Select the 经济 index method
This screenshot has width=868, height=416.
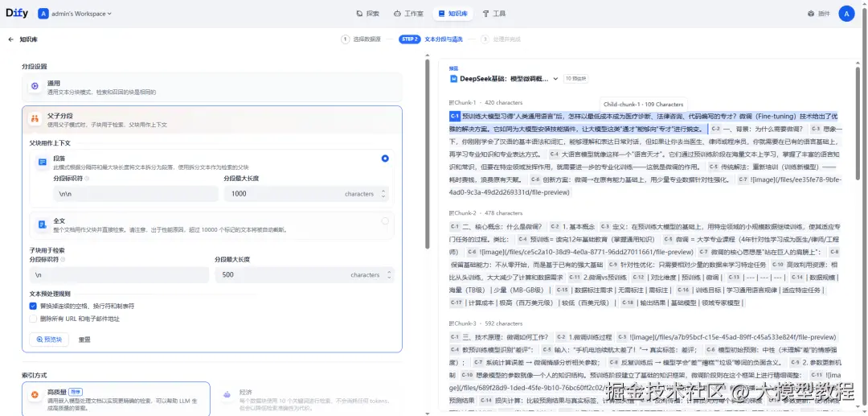308,399
